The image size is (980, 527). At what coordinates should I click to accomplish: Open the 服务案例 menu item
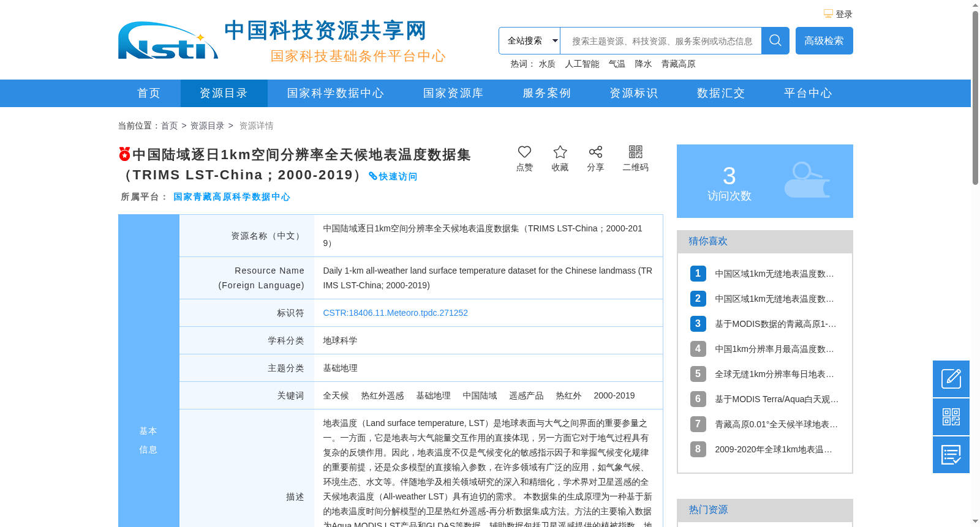(546, 93)
